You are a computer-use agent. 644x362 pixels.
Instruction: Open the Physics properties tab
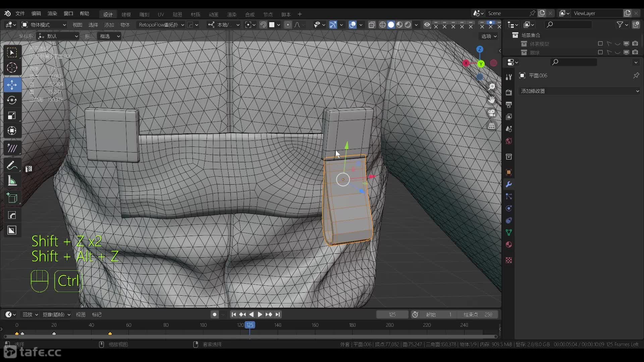[x=508, y=208]
